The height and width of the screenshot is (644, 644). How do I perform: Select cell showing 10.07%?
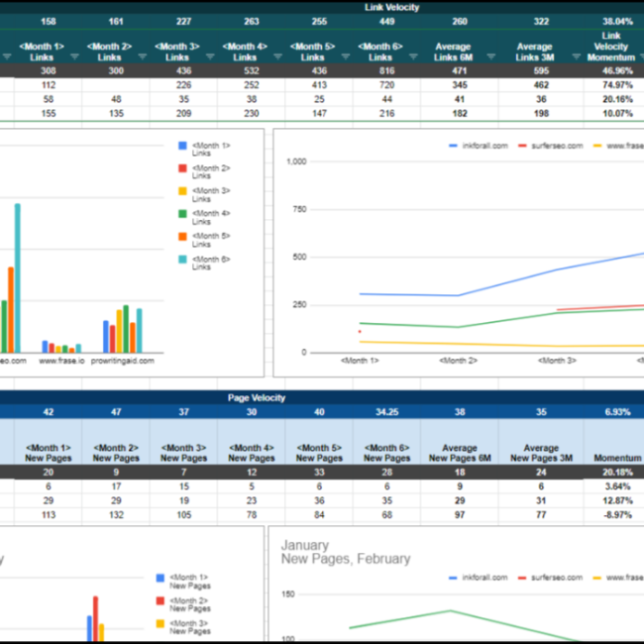point(617,113)
